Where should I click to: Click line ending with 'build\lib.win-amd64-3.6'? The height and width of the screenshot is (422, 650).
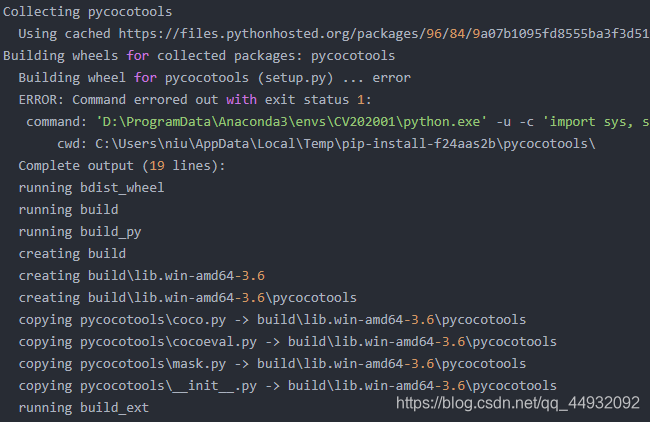141,275
